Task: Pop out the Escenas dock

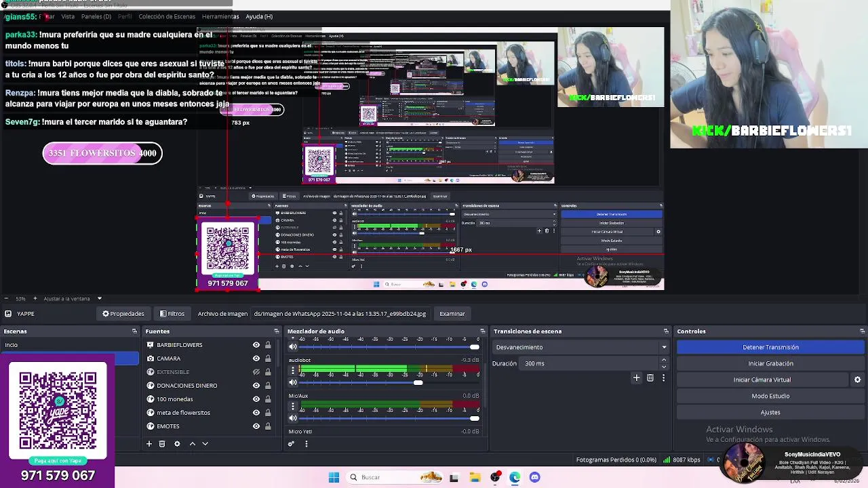Action: tap(134, 331)
